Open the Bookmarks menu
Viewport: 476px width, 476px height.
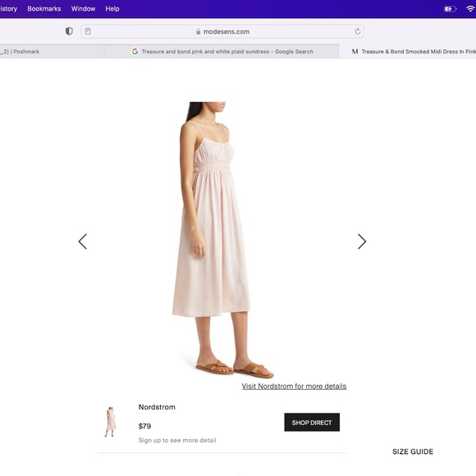point(44,9)
